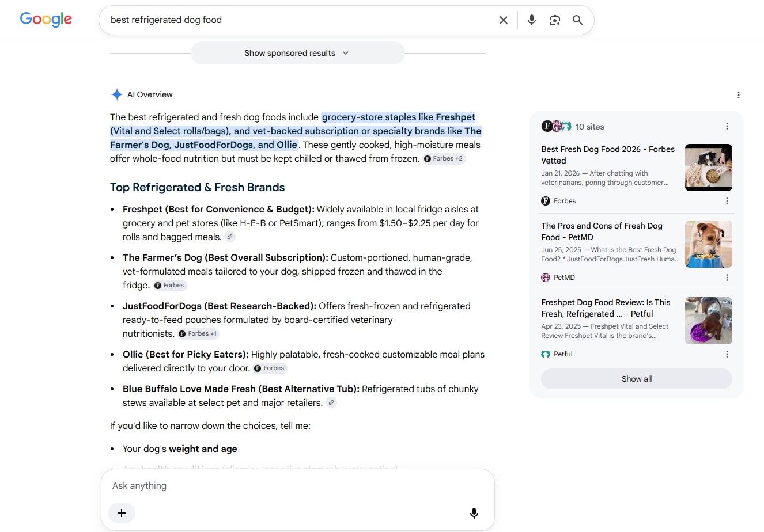Click the Forbes favicon under the first result
Image resolution: width=764 pixels, height=532 pixels.
coord(546,201)
